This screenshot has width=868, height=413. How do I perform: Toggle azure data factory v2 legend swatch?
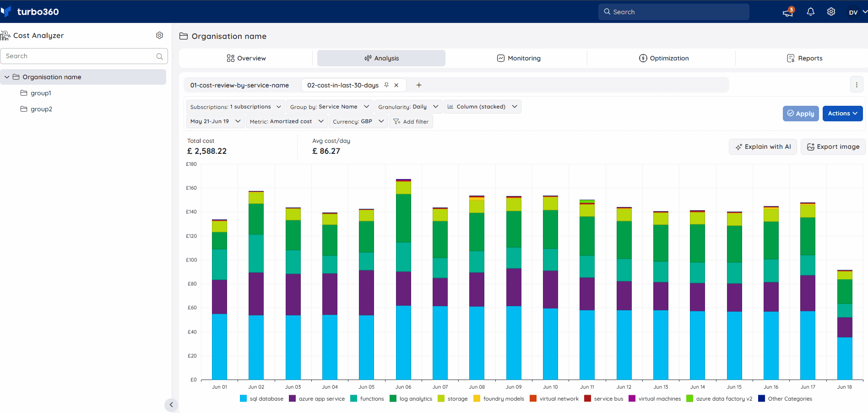(689, 399)
